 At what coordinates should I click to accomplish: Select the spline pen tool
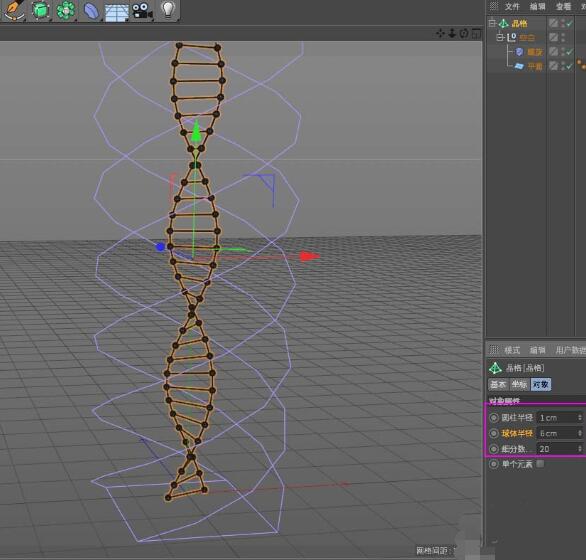[x=14, y=9]
